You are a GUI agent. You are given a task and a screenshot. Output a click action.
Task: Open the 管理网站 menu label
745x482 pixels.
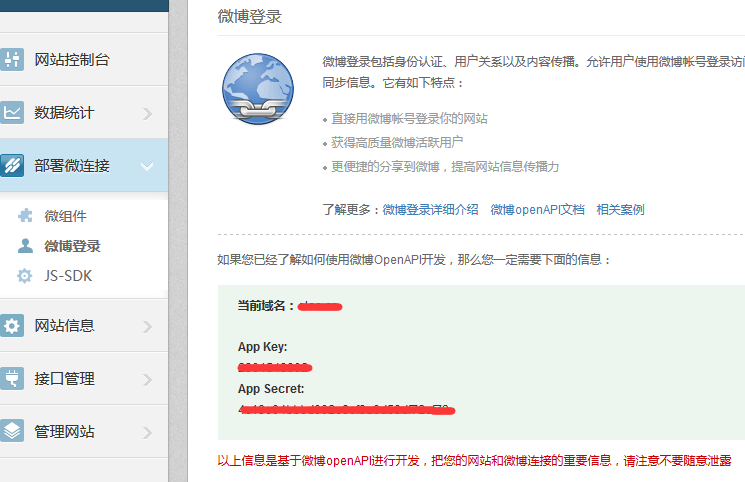(64, 432)
